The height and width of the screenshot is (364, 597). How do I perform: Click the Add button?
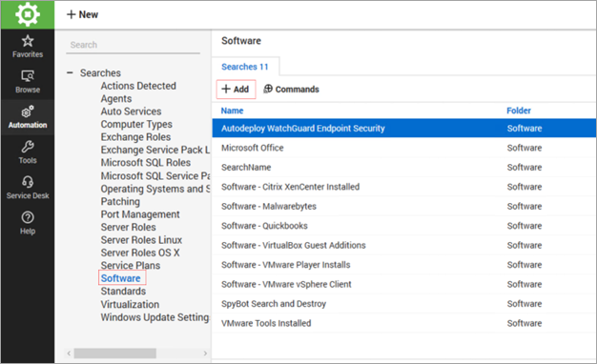point(236,89)
